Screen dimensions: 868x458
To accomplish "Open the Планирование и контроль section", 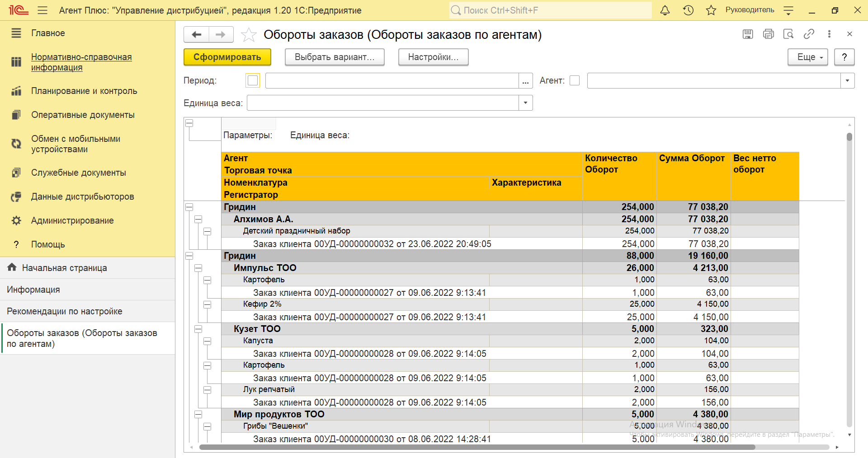I will (84, 91).
